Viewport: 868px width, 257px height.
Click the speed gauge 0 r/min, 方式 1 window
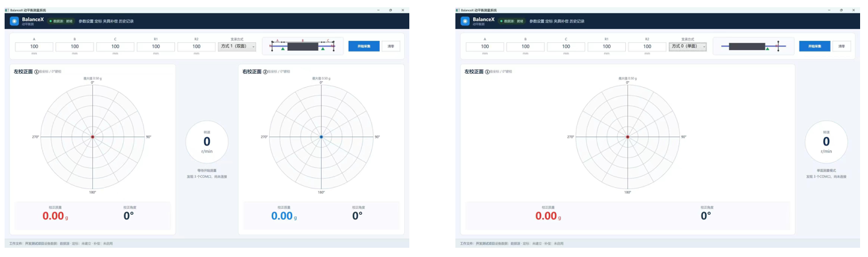(207, 142)
